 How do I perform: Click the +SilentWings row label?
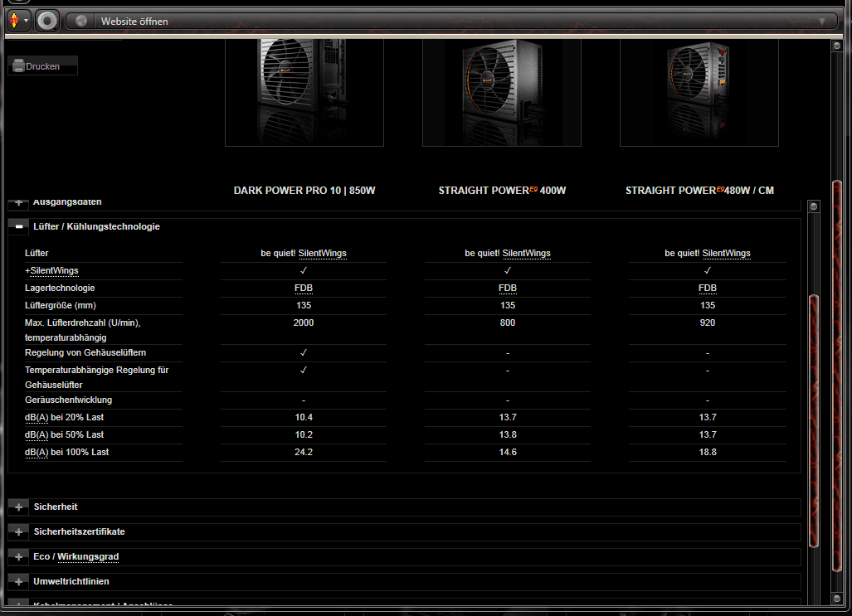[x=51, y=270]
